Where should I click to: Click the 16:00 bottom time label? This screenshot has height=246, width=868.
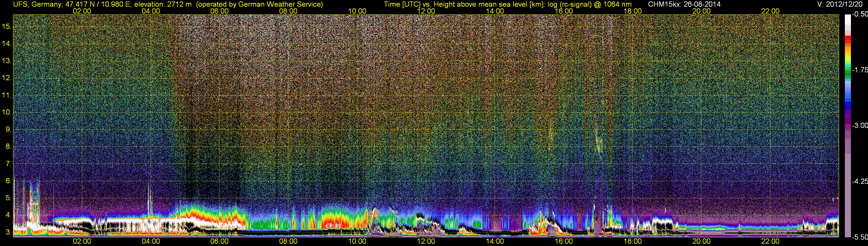click(x=564, y=241)
